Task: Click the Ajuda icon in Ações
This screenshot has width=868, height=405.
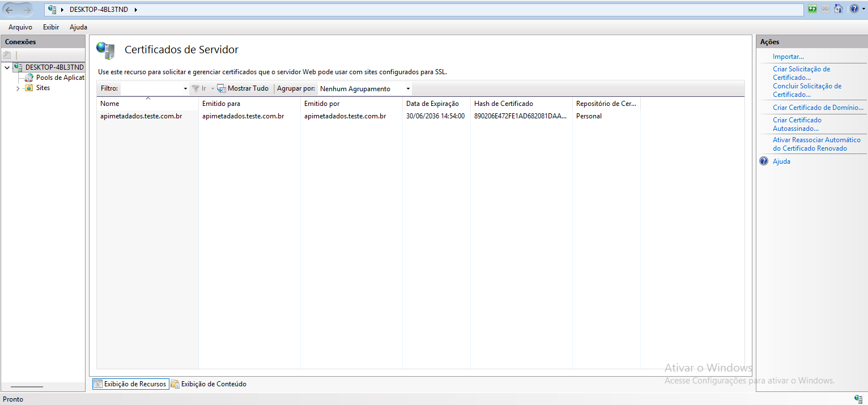Action: pos(764,161)
